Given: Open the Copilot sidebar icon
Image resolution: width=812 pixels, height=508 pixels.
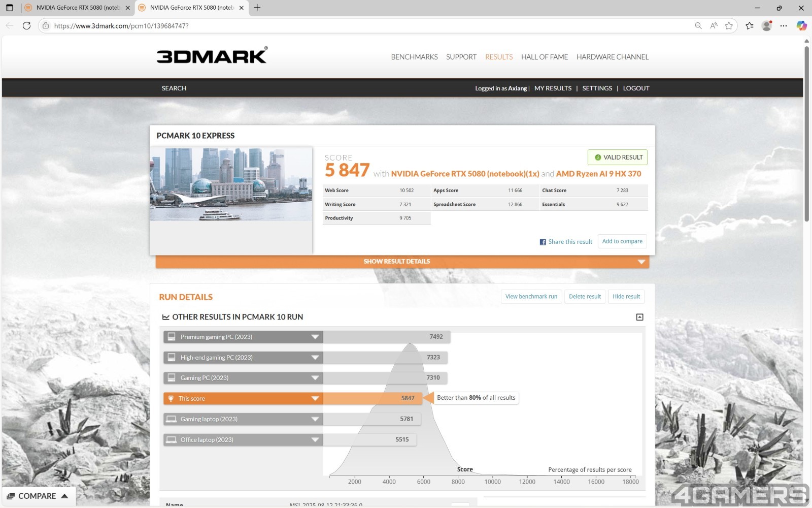Looking at the screenshot, I should pos(801,25).
